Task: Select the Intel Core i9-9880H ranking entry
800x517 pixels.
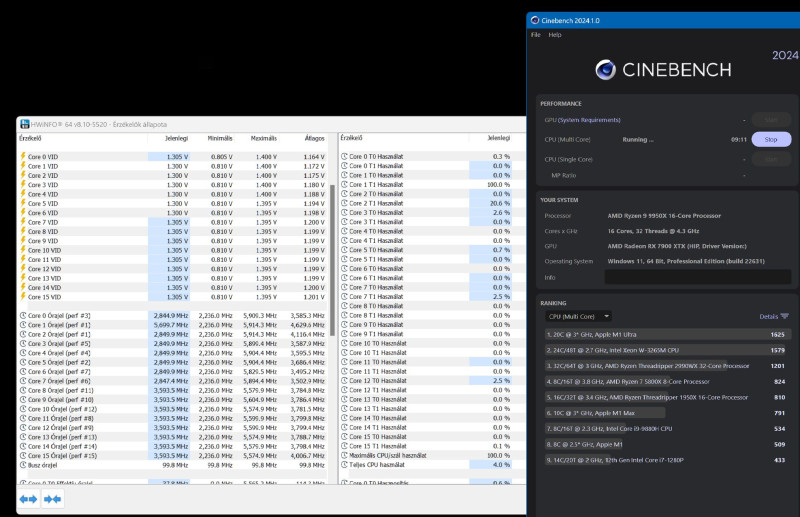Action: point(668,429)
